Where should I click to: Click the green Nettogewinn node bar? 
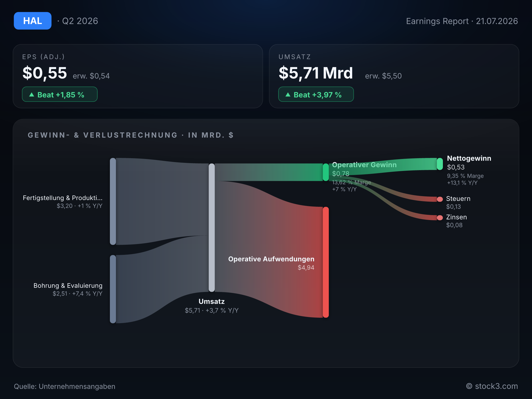440,164
